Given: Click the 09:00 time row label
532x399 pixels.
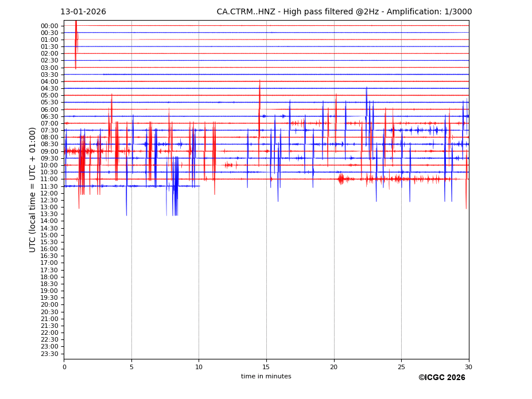Looking at the screenshot, I should [x=49, y=151].
